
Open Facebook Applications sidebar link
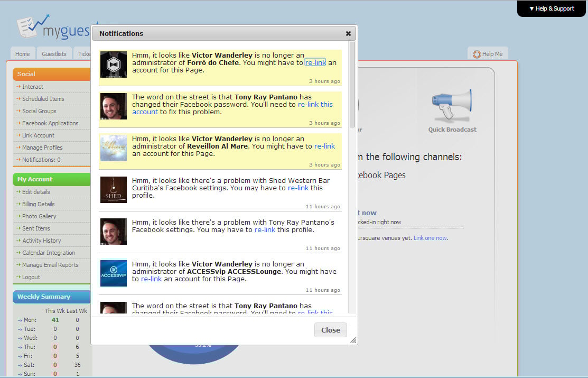pyautogui.click(x=50, y=123)
